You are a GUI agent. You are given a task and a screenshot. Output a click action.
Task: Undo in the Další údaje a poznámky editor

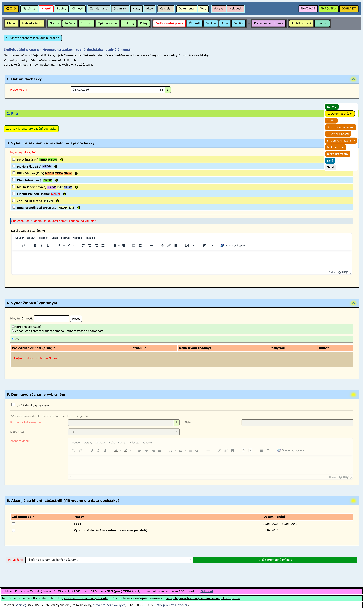[17, 246]
